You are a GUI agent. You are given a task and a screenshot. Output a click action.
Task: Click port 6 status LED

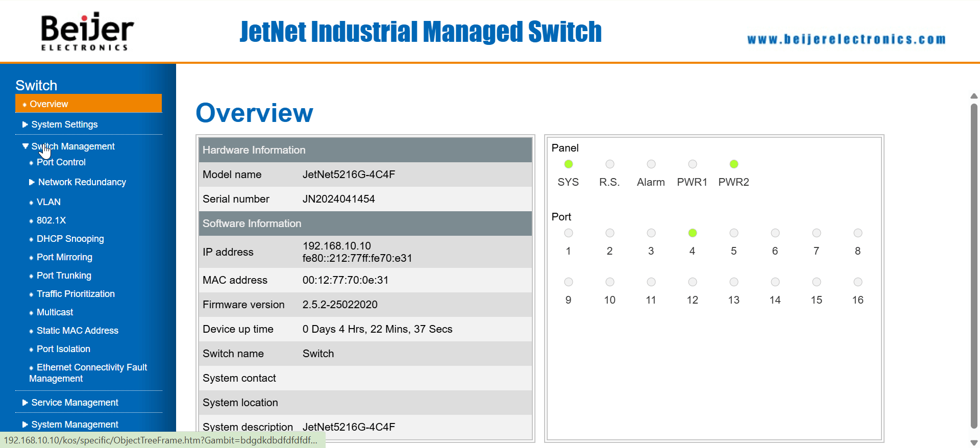click(775, 233)
